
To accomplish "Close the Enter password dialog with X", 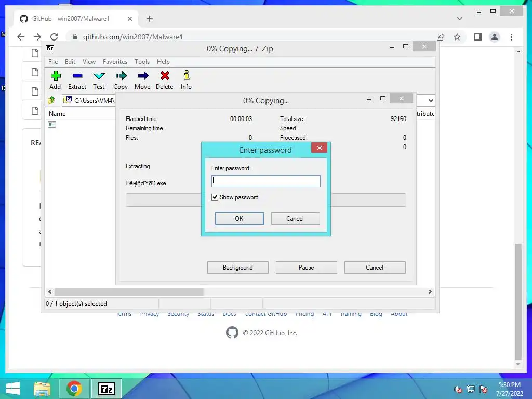I will pyautogui.click(x=320, y=148).
